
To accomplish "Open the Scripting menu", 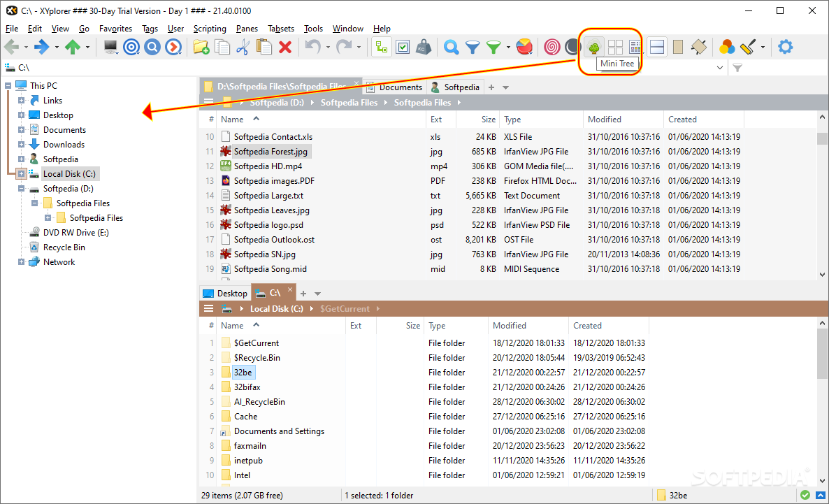I will [210, 29].
